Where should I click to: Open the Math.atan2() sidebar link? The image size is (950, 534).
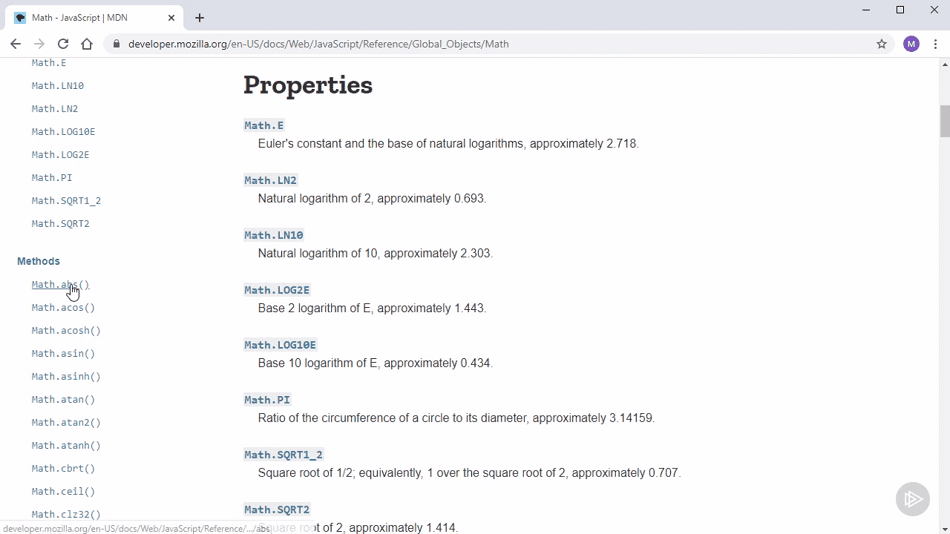pos(66,422)
